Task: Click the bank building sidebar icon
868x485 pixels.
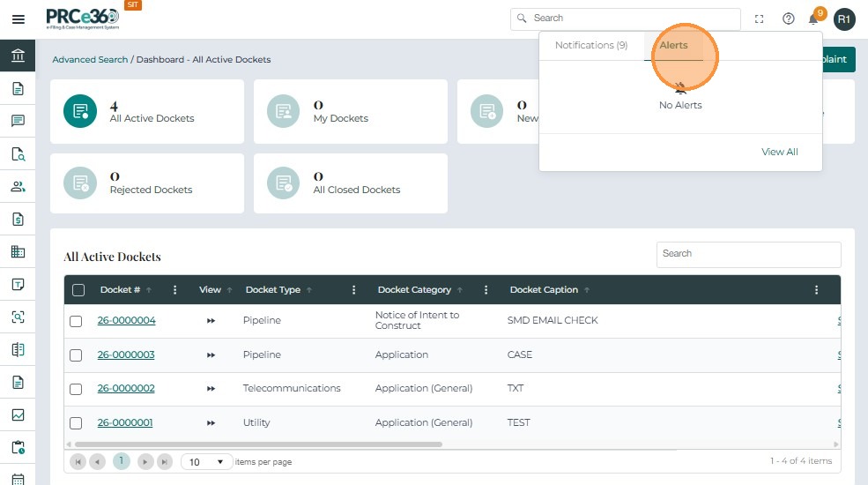Action: (x=18, y=56)
